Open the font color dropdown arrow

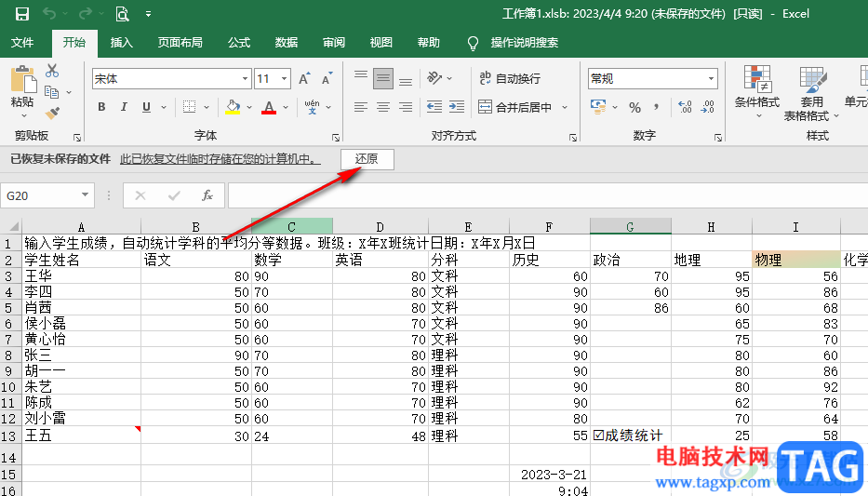pyautogui.click(x=286, y=107)
